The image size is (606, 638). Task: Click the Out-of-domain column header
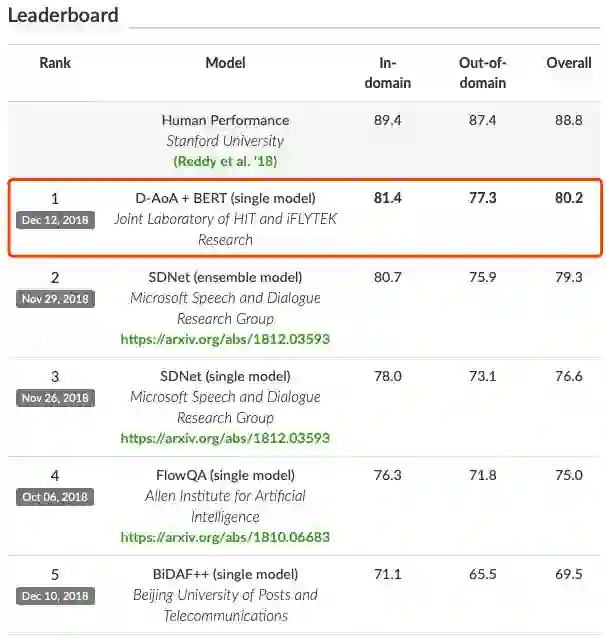tap(482, 73)
